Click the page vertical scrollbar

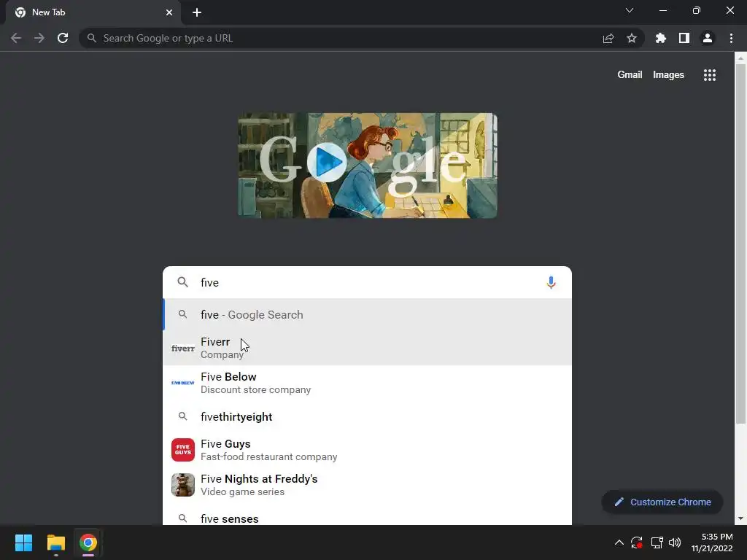click(740, 243)
